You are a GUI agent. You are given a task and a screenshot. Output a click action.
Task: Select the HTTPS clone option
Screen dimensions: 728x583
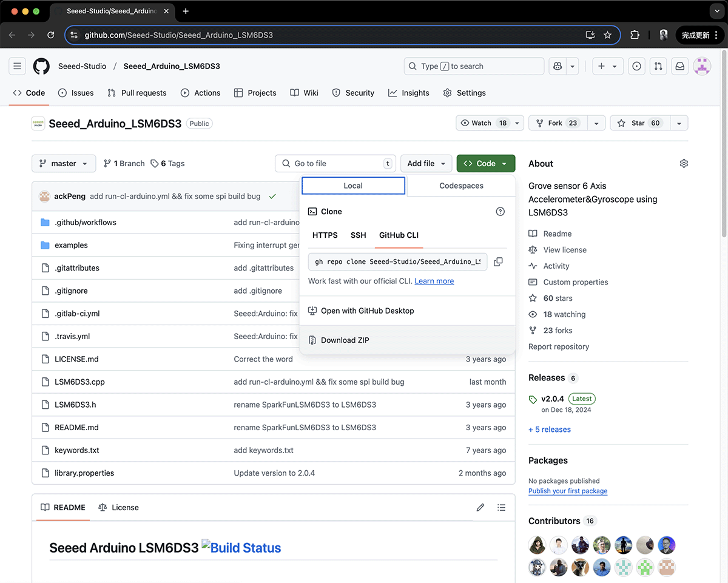point(325,235)
